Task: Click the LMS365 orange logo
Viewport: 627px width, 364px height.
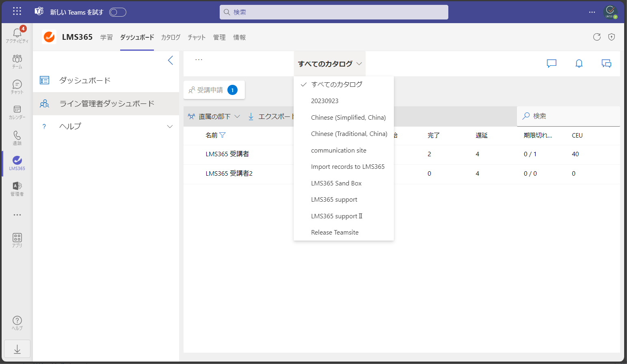Action: pyautogui.click(x=49, y=37)
